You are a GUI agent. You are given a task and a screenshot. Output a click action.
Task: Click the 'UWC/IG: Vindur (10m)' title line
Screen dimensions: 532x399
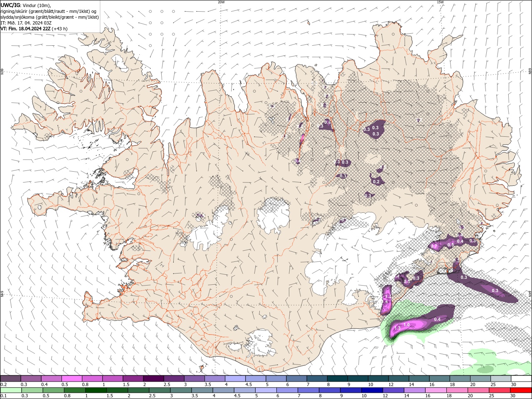pos(26,5)
